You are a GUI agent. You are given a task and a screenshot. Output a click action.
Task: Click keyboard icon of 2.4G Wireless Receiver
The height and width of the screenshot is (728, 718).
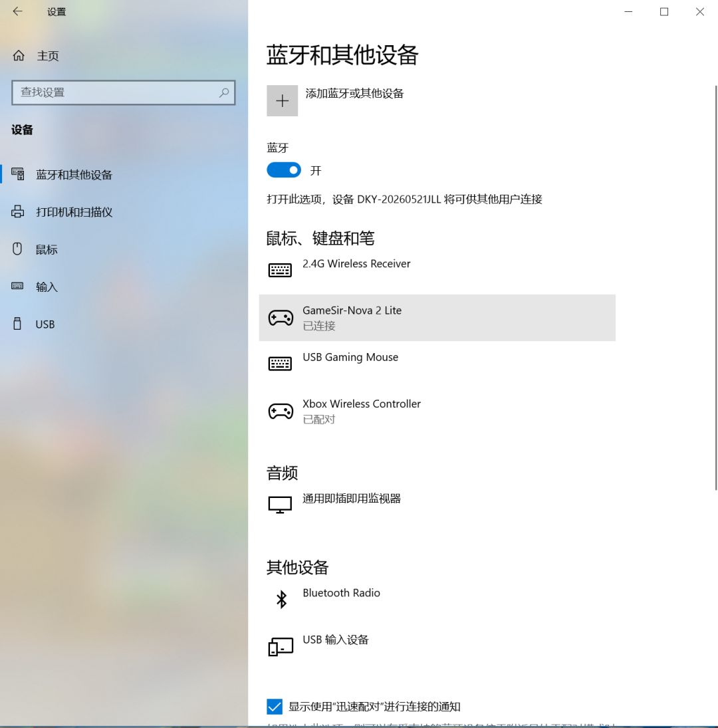click(x=281, y=270)
